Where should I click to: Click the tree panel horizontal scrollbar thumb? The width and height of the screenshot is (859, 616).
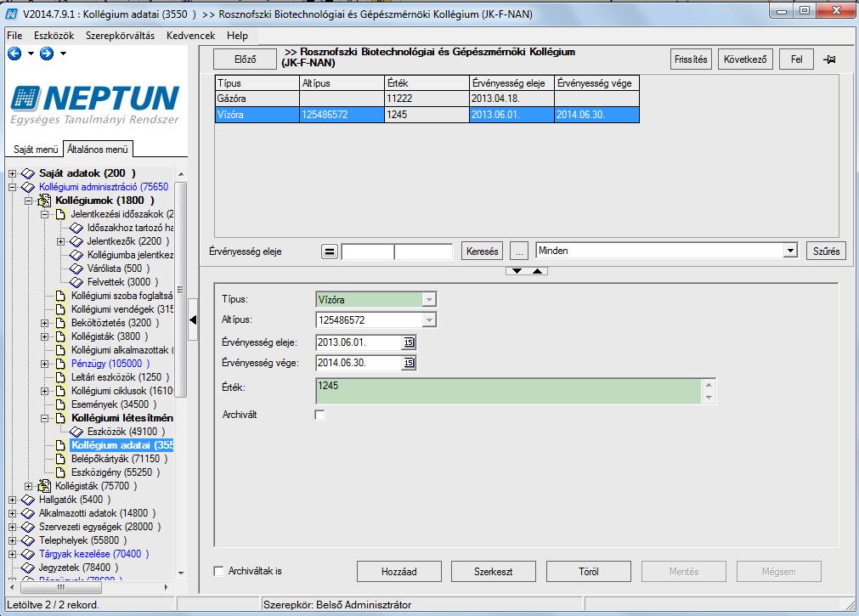point(61,587)
